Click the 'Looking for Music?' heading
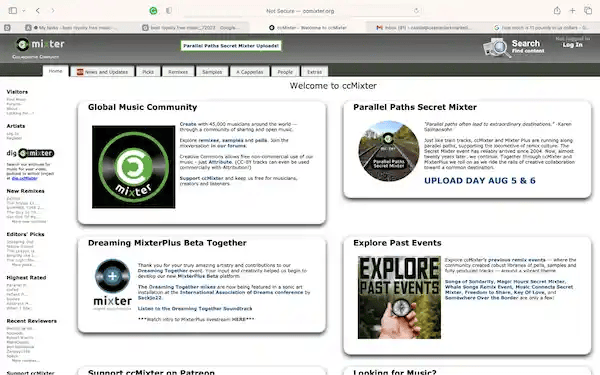 click(x=395, y=372)
